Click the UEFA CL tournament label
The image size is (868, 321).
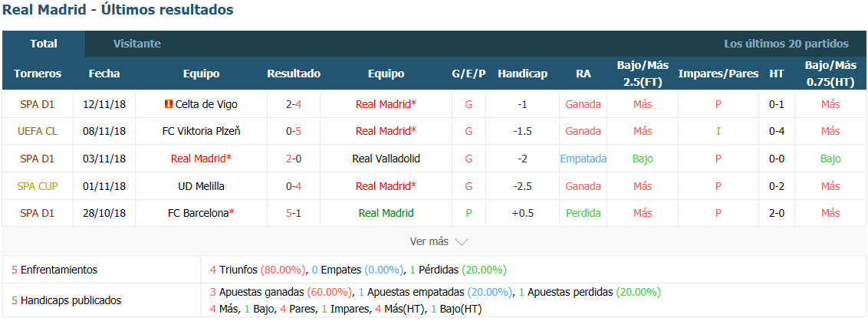coord(37,131)
